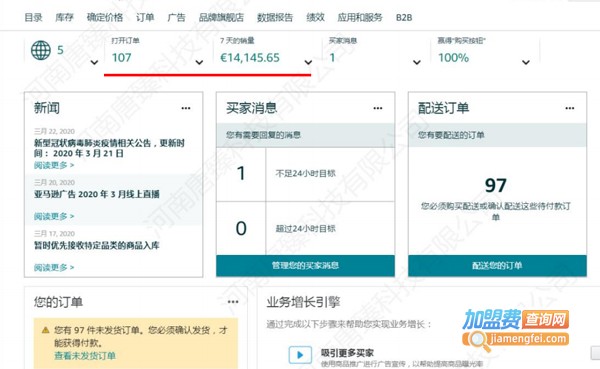Open the 暂时优先接收特定品类的商品入库 headline

[x=96, y=245]
